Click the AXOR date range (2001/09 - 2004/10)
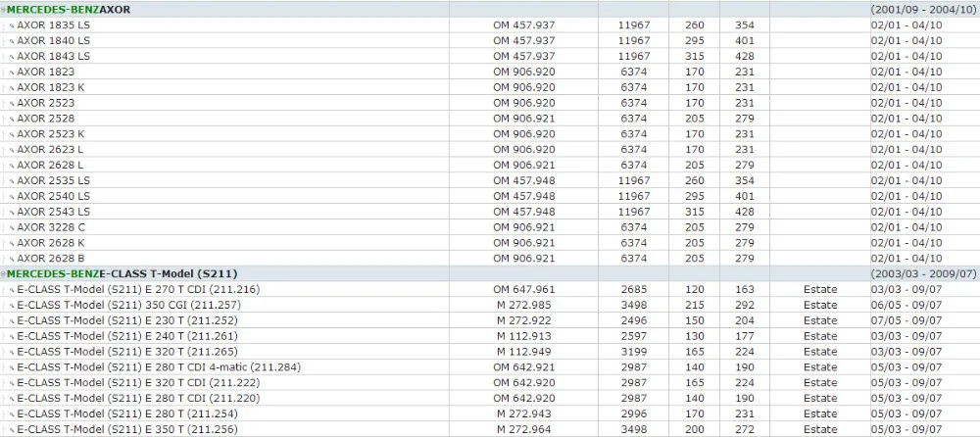This screenshot has height=437, width=980. 923,10
